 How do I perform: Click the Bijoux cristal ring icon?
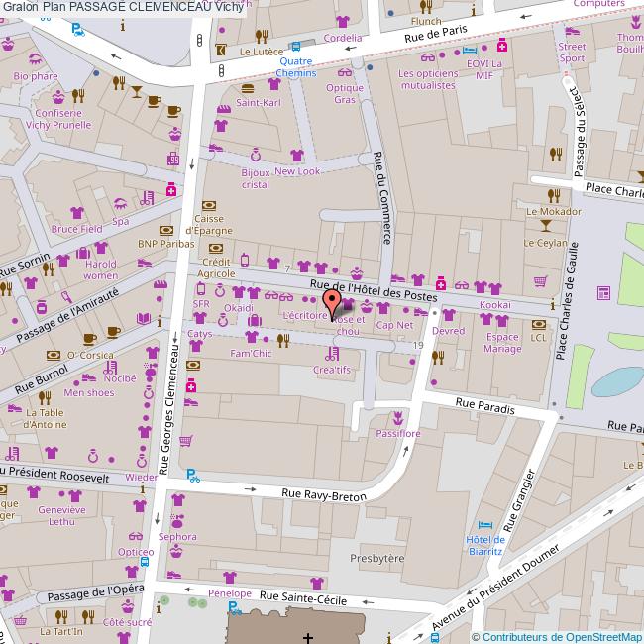255,155
